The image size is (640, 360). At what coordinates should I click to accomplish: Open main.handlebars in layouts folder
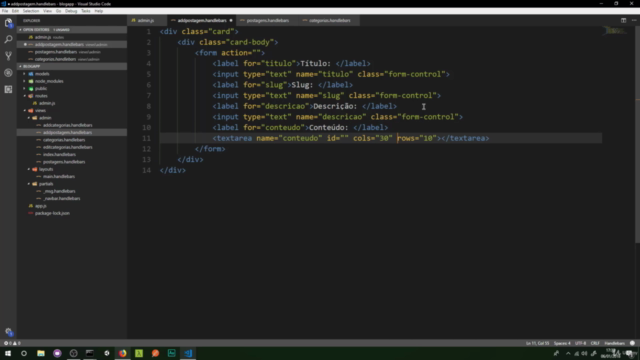[59, 176]
